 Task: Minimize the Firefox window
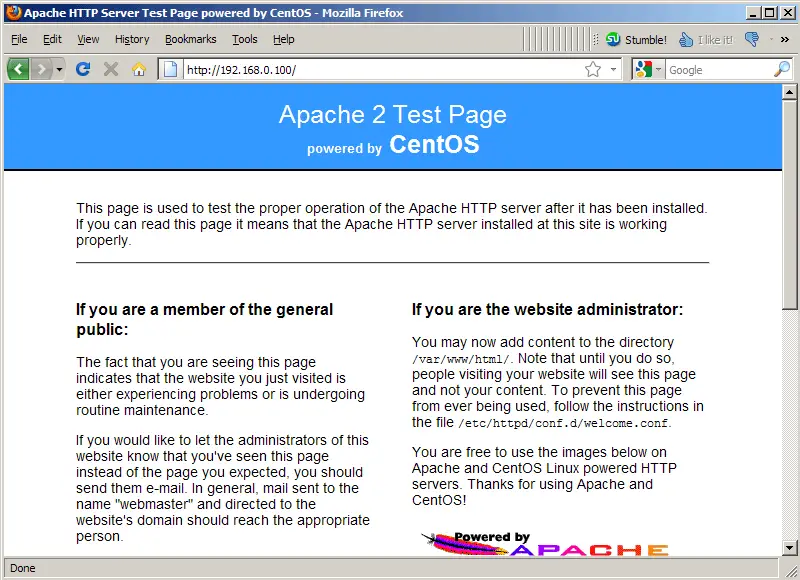[753, 13]
